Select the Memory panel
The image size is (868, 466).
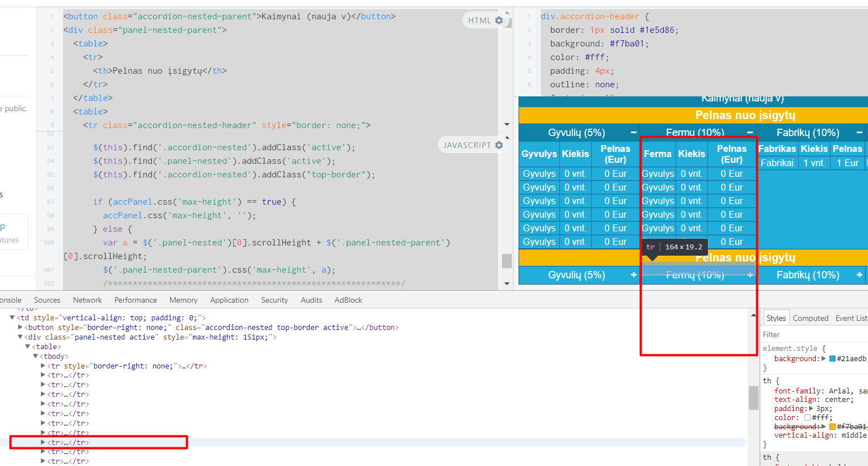pyautogui.click(x=183, y=300)
